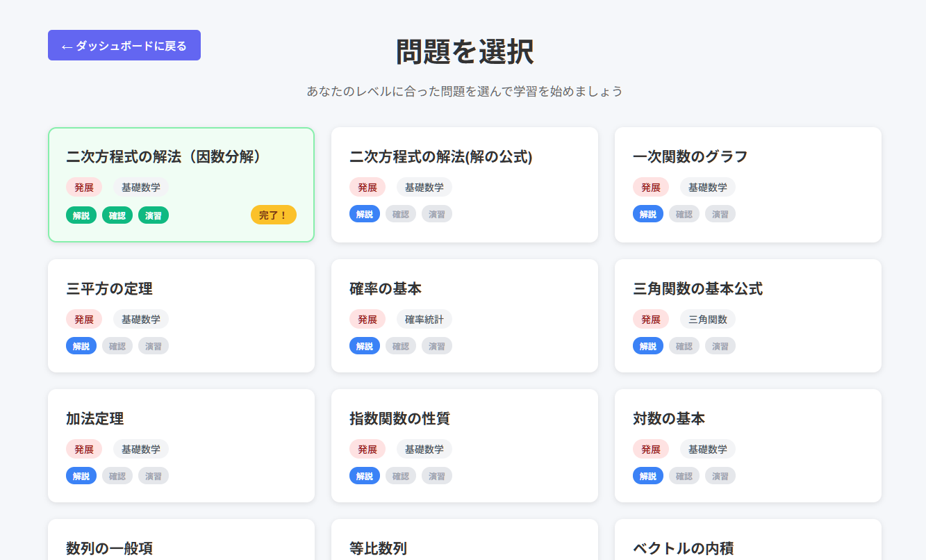
Task: Click 演習 step on the 確率の基本 card
Action: 437,346
